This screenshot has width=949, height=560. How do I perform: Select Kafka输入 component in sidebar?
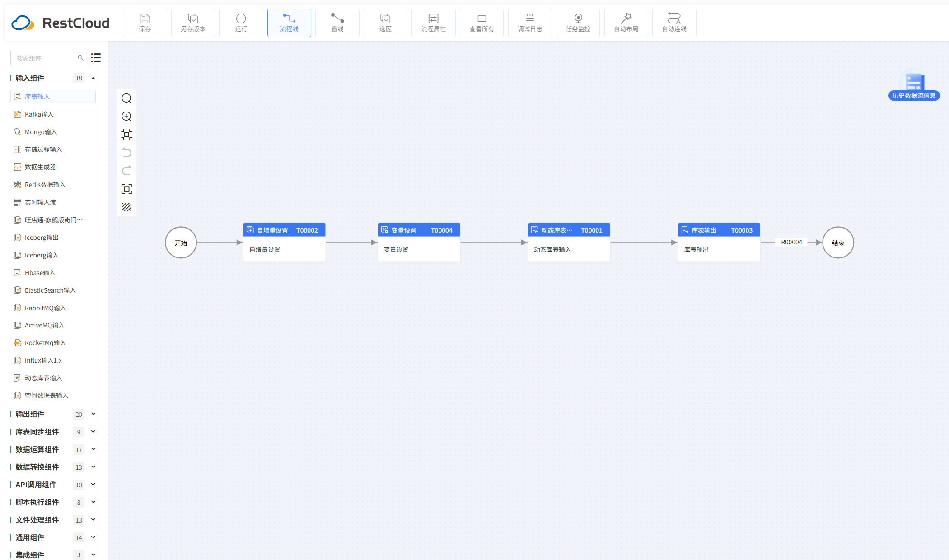pos(39,114)
